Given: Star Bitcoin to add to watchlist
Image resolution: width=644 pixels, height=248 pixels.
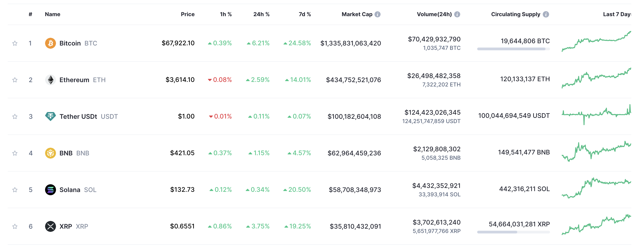Looking at the screenshot, I should 15,43.
